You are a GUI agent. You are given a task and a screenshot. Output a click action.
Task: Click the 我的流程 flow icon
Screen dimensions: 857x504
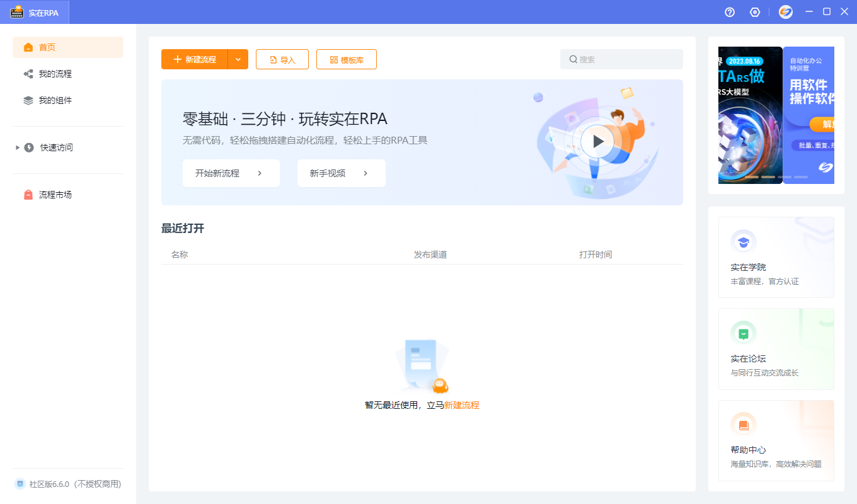[x=28, y=74]
